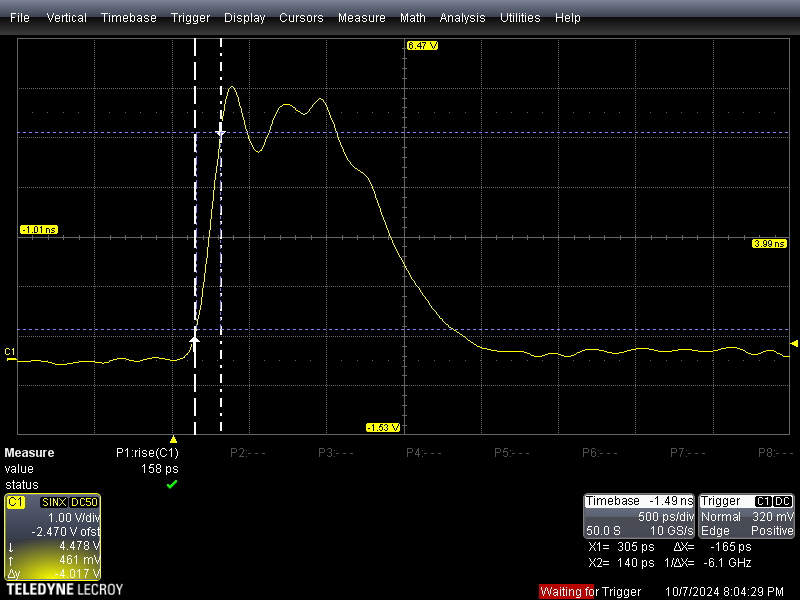Select the upper cursor arrow on the waveform

221,131
